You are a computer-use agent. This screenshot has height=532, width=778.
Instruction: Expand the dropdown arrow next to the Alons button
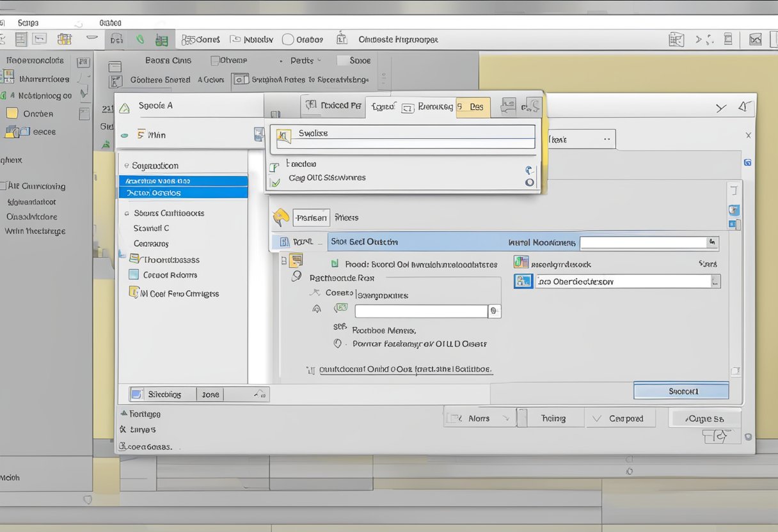tap(507, 417)
